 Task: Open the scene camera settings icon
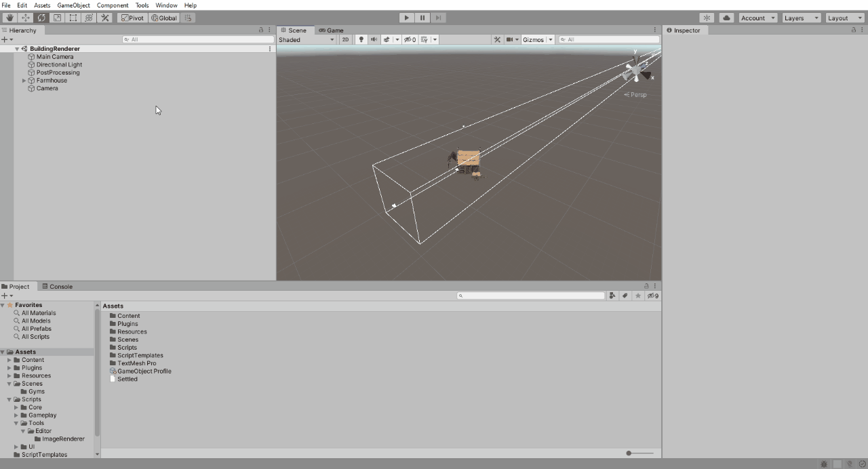point(510,39)
